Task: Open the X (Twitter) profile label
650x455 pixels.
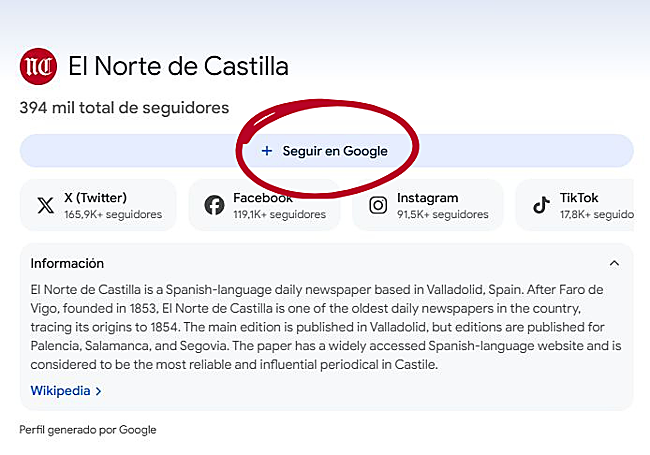Action: pos(95,198)
